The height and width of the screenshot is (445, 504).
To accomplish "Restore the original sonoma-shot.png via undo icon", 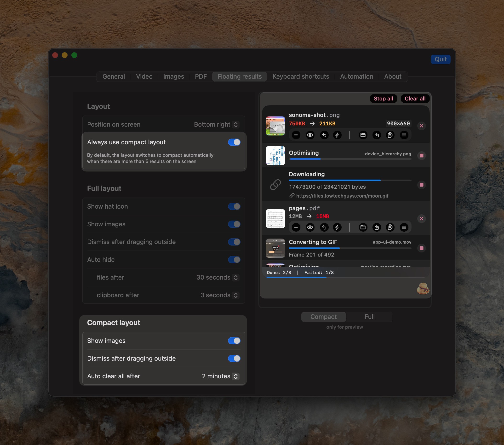I will point(324,135).
